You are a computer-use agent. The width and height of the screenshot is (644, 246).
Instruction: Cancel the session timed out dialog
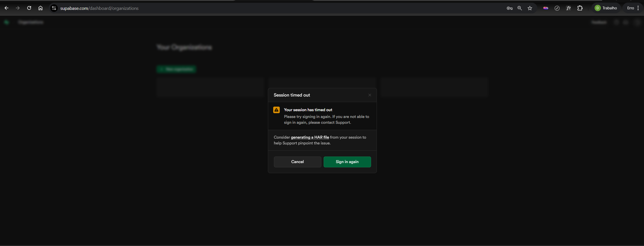(297, 162)
